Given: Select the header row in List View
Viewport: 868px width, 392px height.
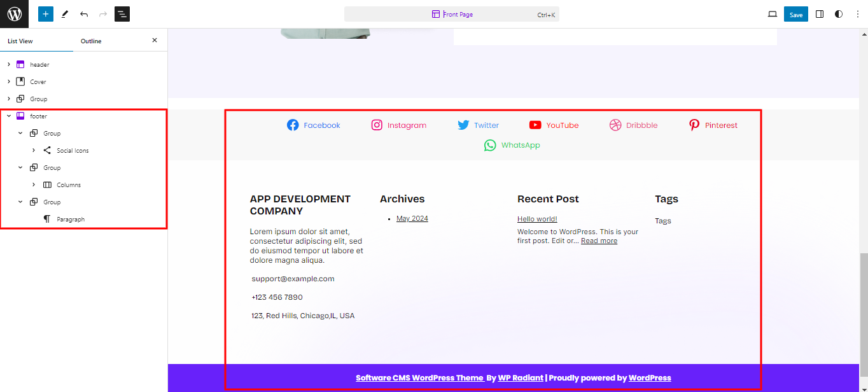Looking at the screenshot, I should tap(83, 64).
